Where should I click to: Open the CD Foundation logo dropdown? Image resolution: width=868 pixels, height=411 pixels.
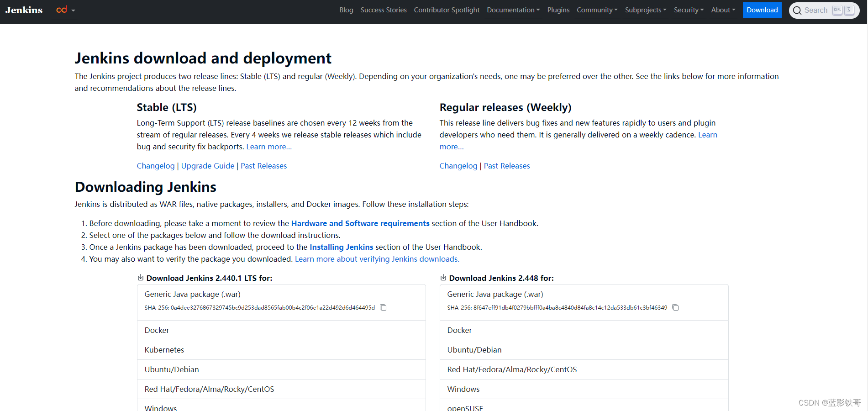coord(65,10)
